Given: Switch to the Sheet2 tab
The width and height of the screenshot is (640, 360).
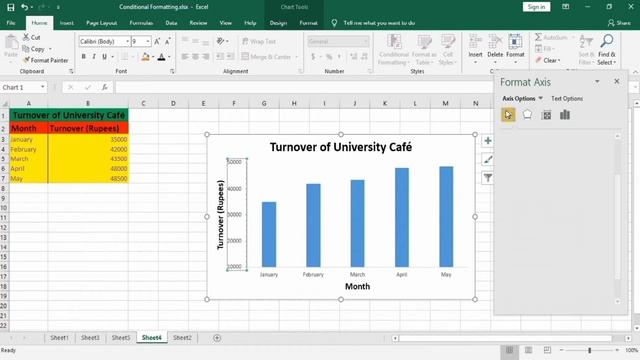Looking at the screenshot, I should pyautogui.click(x=182, y=338).
